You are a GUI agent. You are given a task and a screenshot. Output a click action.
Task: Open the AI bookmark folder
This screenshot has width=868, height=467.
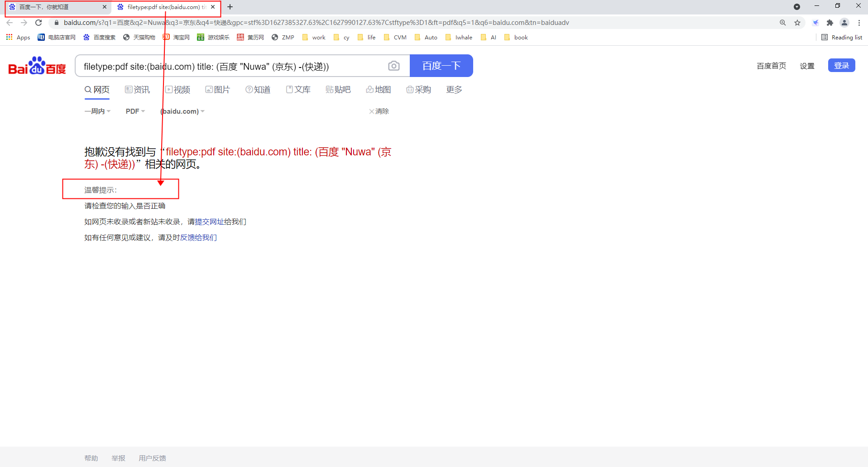coord(488,38)
